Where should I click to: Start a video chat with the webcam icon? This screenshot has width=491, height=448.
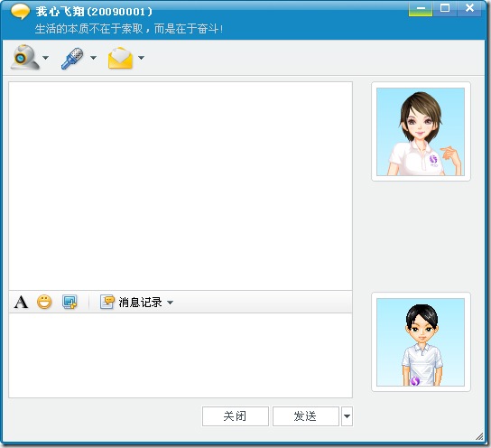tap(25, 57)
